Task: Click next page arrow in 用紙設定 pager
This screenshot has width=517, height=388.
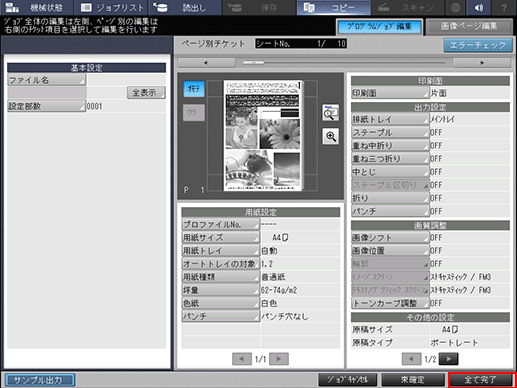Action: [x=279, y=359]
